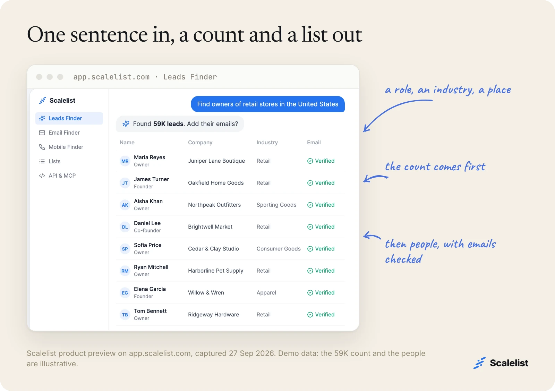Click the 'Apparel' industry cell
This screenshot has height=392, width=555.
point(266,293)
